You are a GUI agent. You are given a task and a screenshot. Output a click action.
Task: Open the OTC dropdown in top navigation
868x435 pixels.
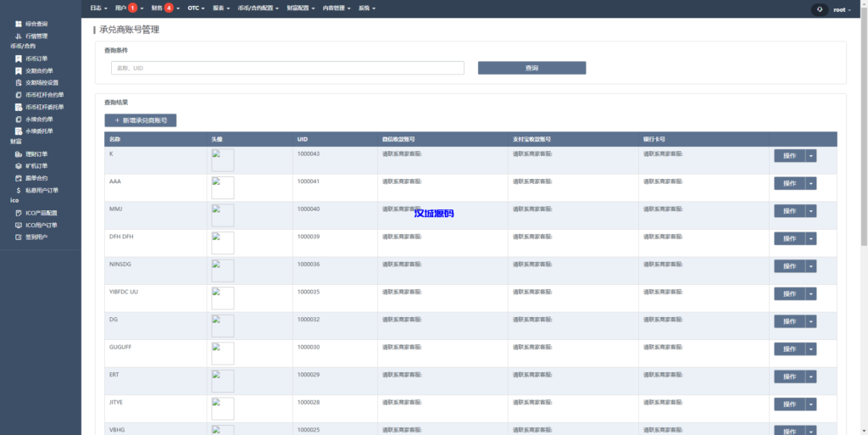(198, 8)
